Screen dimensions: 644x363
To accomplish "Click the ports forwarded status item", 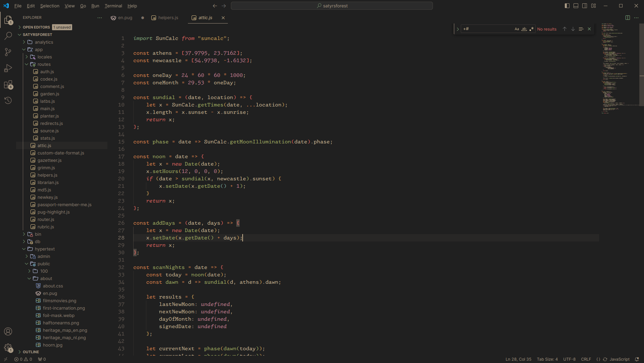I will [42, 359].
